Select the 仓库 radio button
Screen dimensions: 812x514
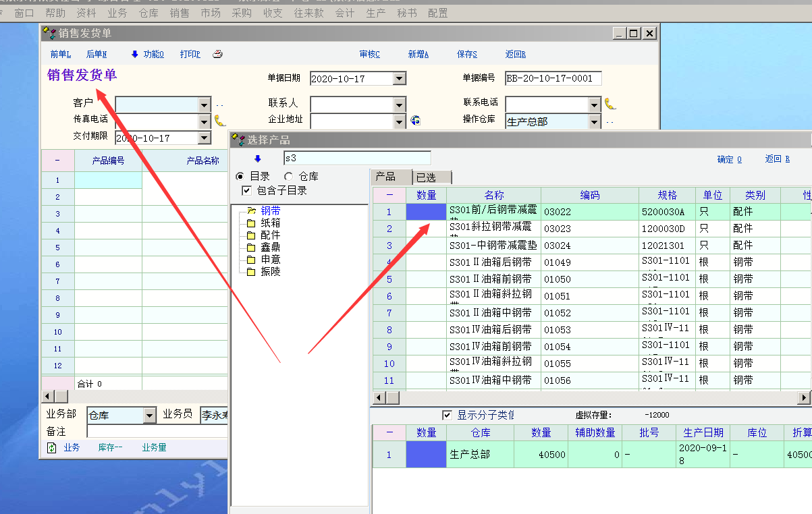click(x=289, y=176)
